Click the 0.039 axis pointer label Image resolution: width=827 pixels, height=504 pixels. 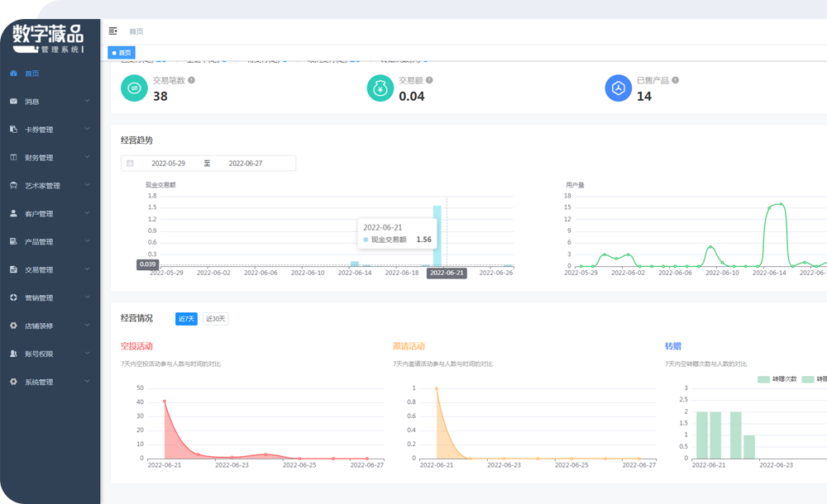click(148, 264)
